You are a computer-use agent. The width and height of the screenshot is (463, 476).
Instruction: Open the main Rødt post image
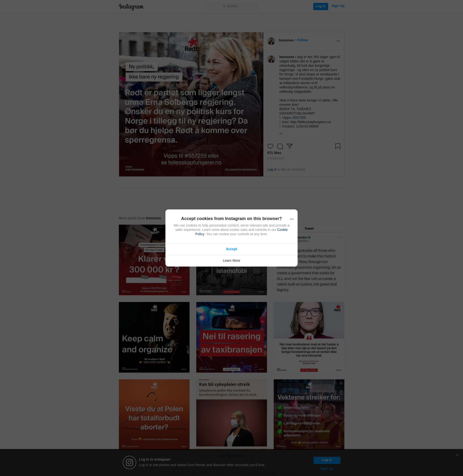click(x=191, y=104)
